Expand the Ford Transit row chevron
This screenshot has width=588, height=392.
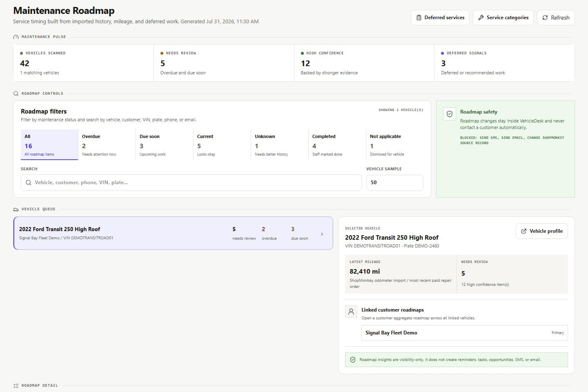322,234
